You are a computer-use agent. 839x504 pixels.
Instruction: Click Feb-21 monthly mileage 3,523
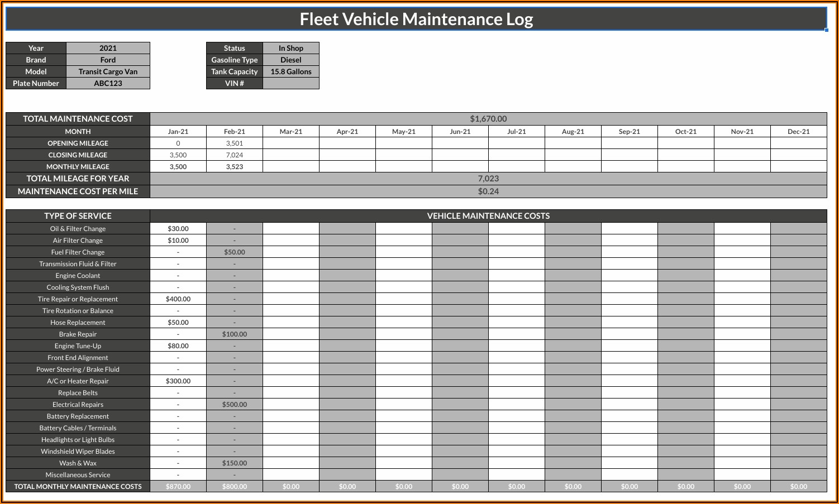pyautogui.click(x=235, y=167)
